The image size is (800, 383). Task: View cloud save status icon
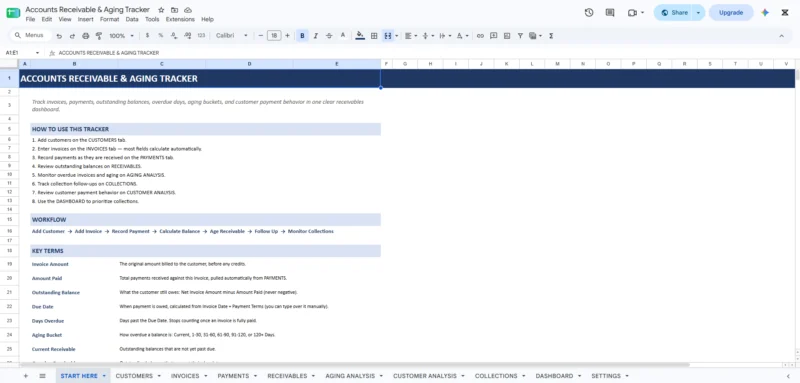click(x=188, y=10)
